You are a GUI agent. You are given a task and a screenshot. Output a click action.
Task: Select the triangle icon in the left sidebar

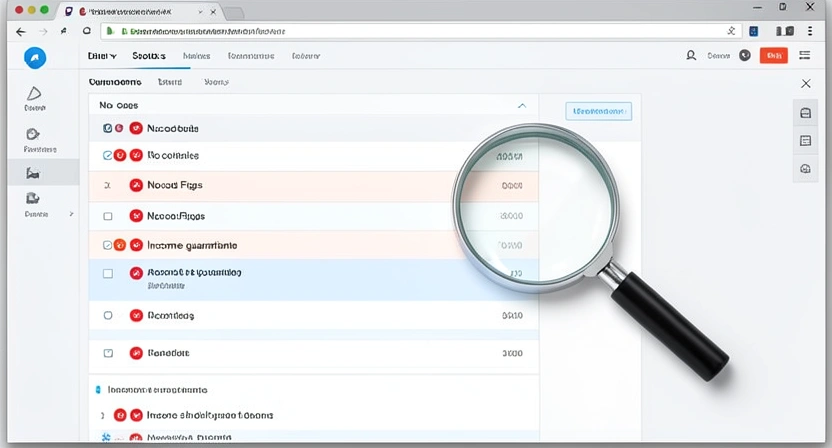[x=34, y=93]
